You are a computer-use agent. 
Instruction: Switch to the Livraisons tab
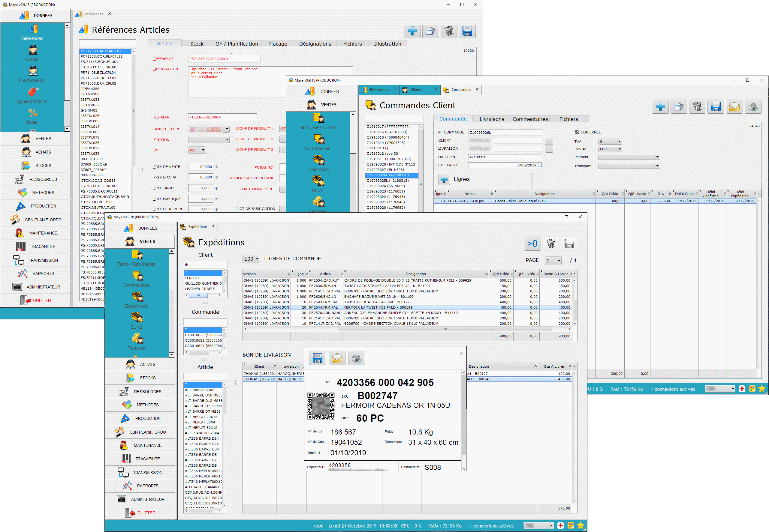click(x=491, y=119)
